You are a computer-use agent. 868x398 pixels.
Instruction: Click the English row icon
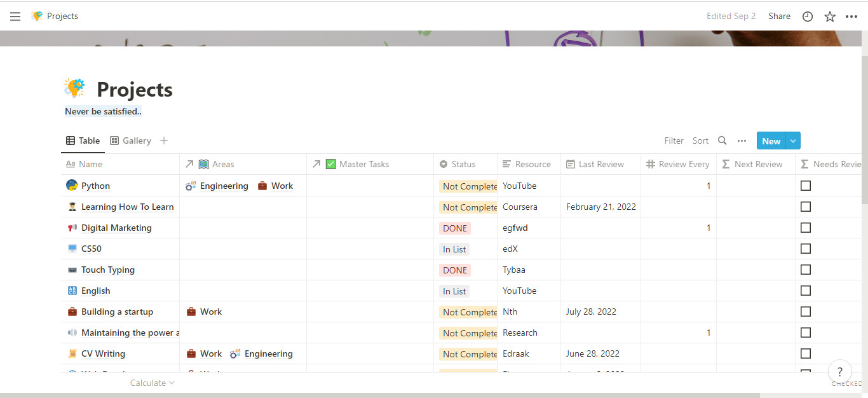click(72, 291)
